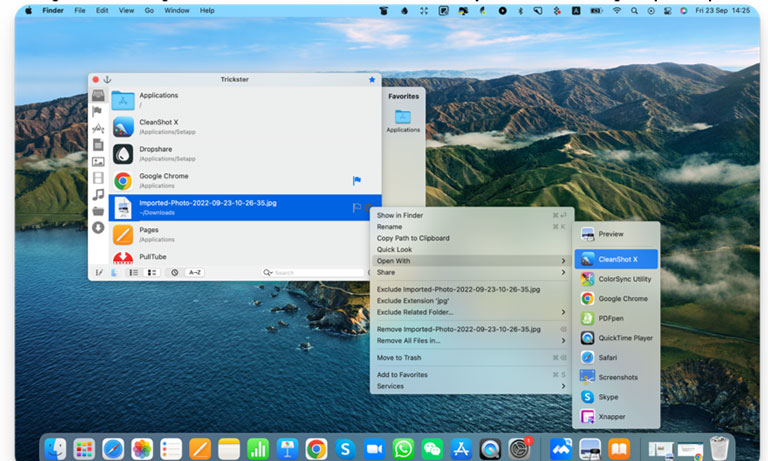Select the Music note filter sidebar icon
The height and width of the screenshot is (461, 768).
coord(98,194)
